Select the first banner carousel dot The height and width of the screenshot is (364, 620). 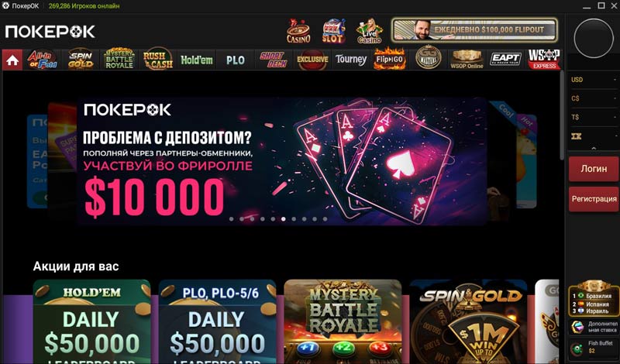231,219
